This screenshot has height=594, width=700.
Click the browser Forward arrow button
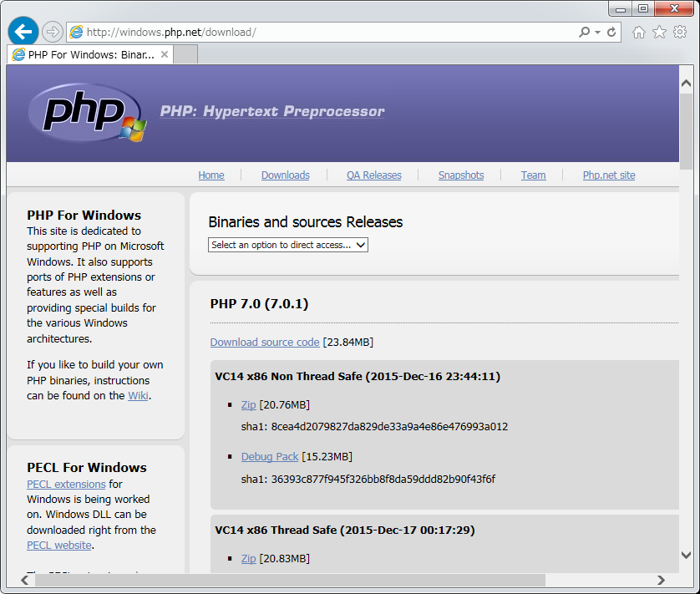(x=53, y=32)
